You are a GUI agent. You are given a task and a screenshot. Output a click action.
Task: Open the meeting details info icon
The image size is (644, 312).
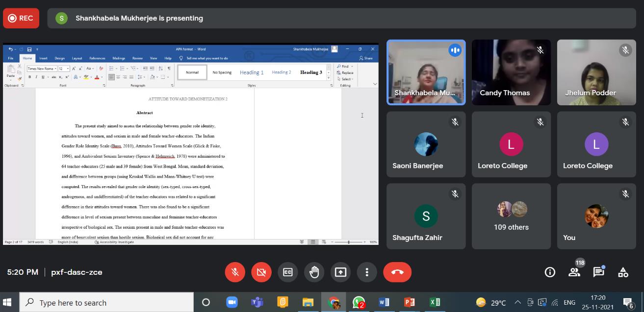tap(550, 272)
